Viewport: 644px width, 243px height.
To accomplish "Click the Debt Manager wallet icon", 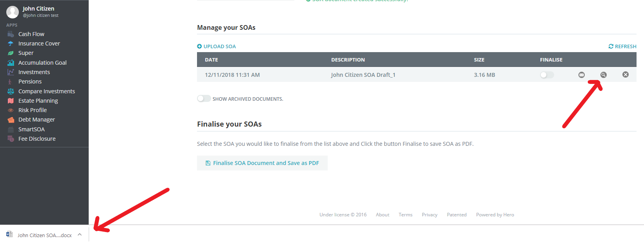I will click(11, 120).
